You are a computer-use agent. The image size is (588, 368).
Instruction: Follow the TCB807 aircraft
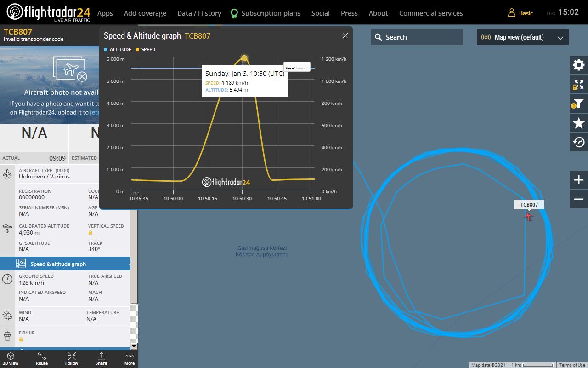72,359
